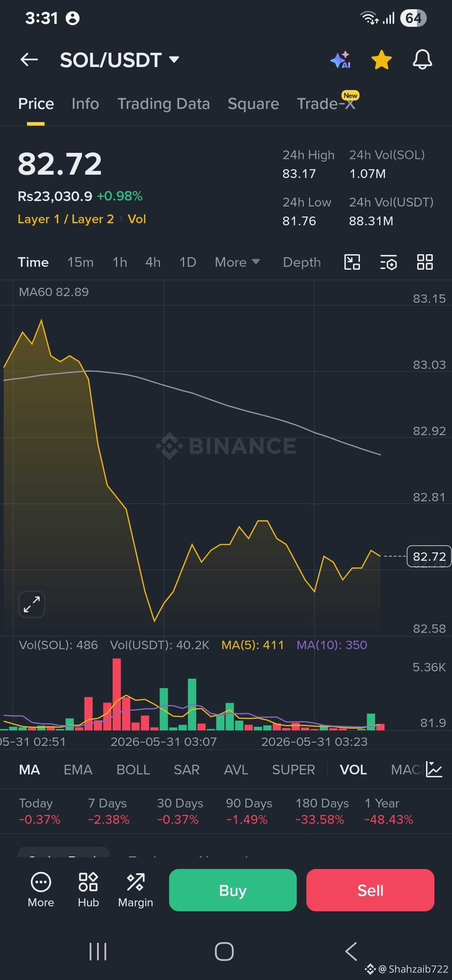
Task: Tap the green Buy button
Action: (233, 890)
